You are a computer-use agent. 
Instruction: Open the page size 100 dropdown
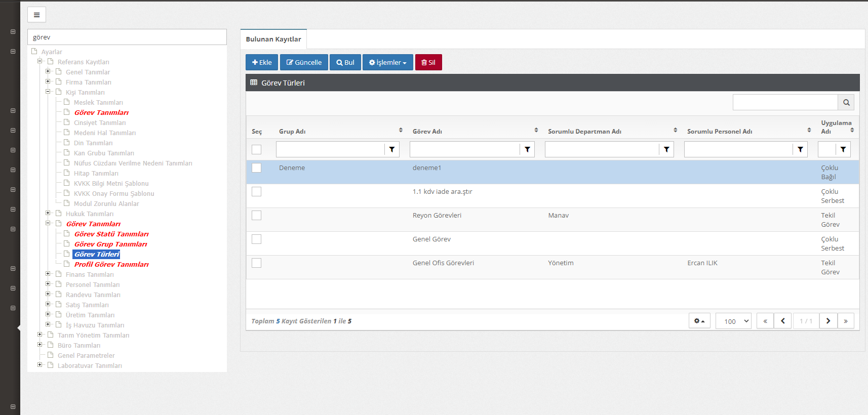(733, 321)
